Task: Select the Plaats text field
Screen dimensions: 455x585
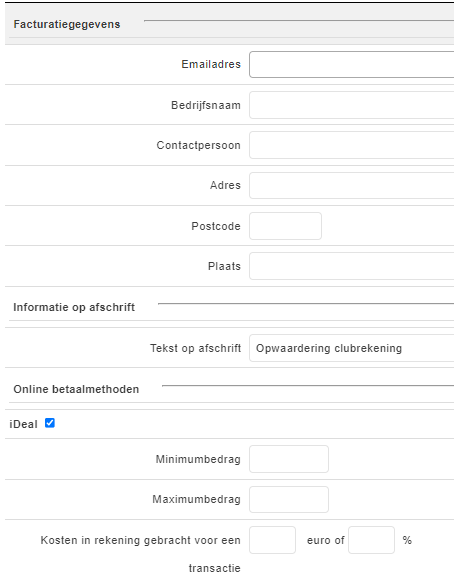Action: tap(352, 266)
